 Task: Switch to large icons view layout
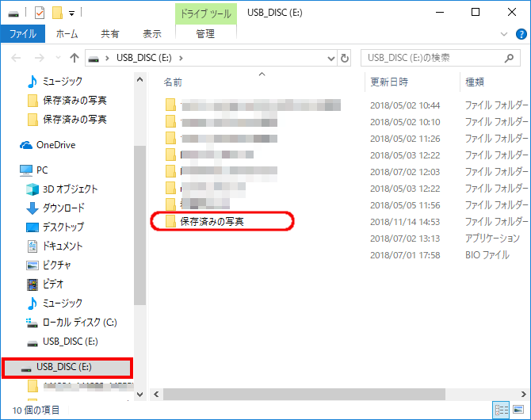click(x=518, y=410)
